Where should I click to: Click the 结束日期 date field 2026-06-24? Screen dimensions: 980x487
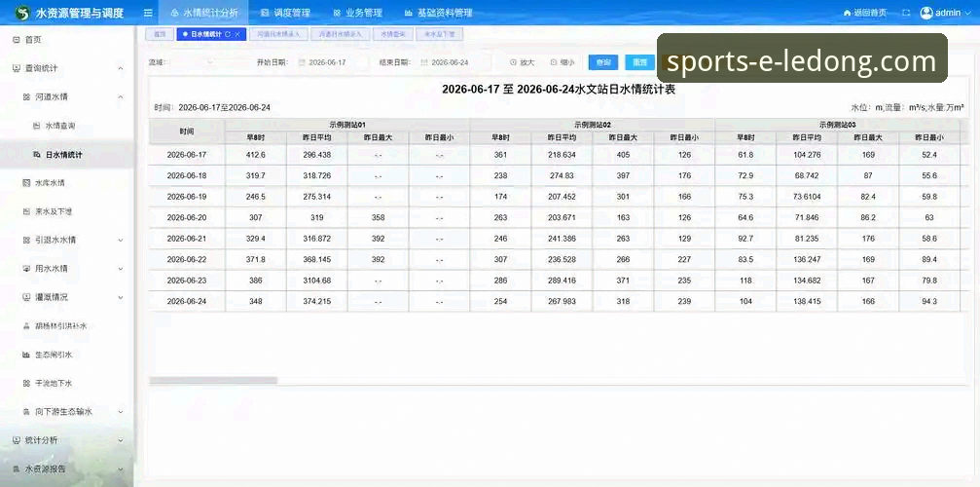coord(454,62)
